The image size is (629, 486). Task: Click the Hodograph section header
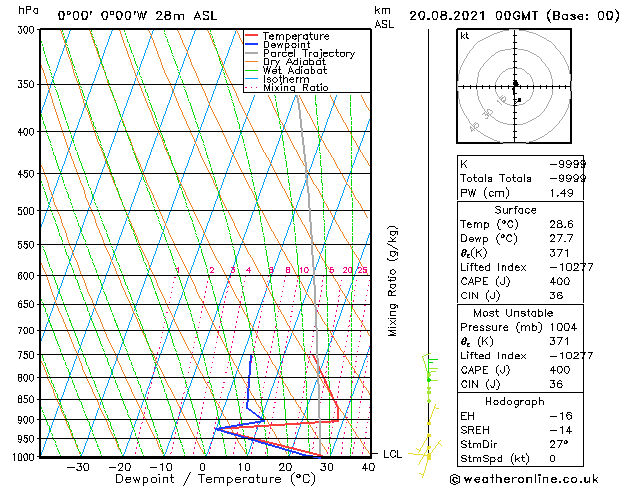click(515, 401)
